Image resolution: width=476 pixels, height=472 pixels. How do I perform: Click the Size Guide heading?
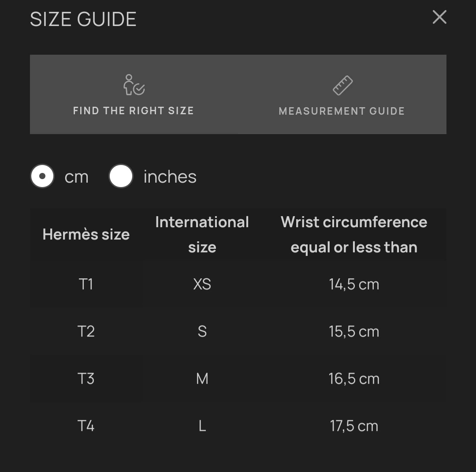click(x=83, y=19)
